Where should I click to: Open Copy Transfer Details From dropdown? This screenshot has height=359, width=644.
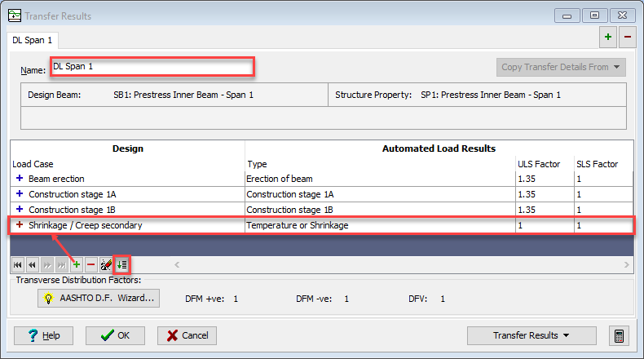coord(561,67)
